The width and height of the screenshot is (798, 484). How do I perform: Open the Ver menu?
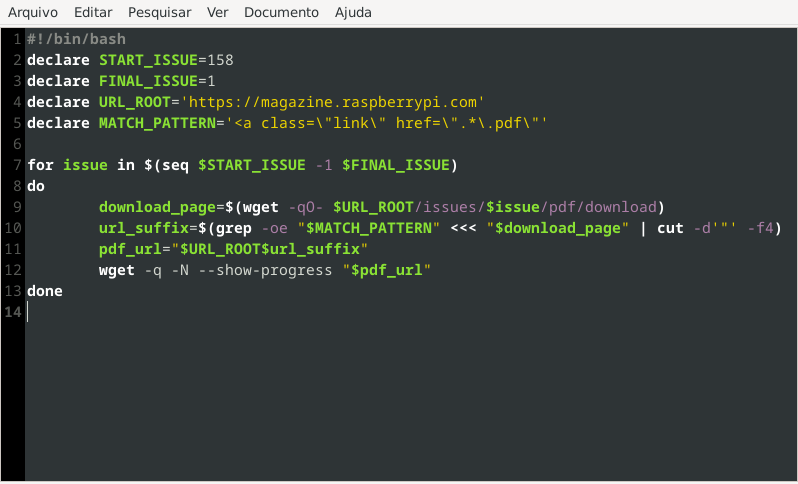(x=217, y=13)
